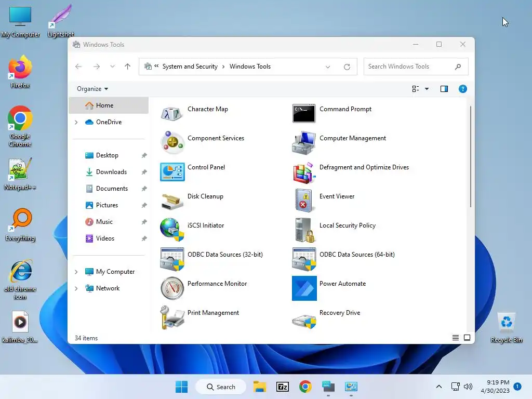The image size is (532, 399).
Task: Click the change view layout icon
Action: coord(416,89)
